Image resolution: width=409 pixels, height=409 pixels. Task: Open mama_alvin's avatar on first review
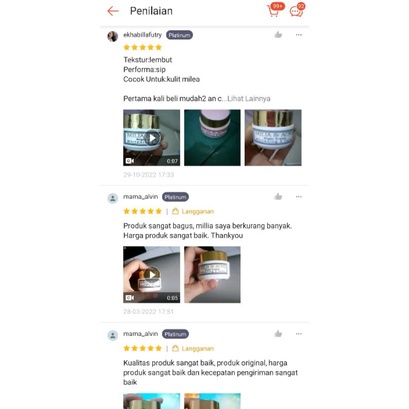[x=113, y=198]
